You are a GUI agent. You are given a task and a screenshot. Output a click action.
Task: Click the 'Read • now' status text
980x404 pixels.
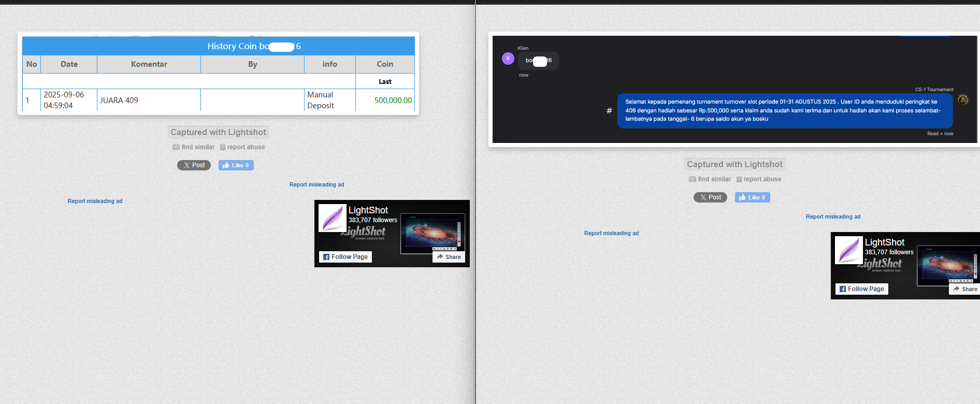[940, 134]
